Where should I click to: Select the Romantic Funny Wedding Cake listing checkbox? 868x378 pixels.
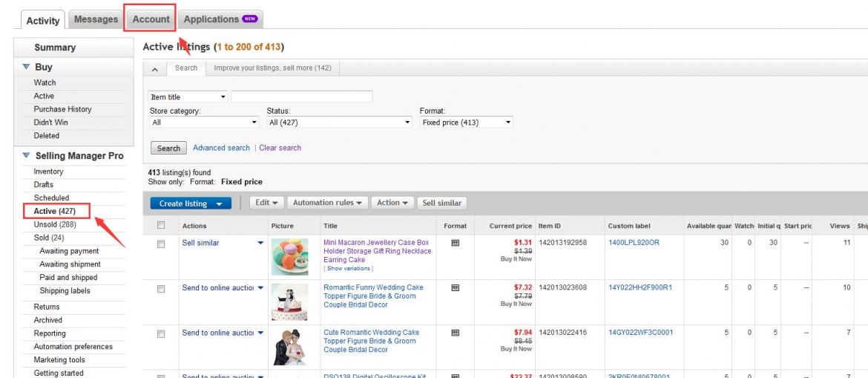[x=161, y=289]
